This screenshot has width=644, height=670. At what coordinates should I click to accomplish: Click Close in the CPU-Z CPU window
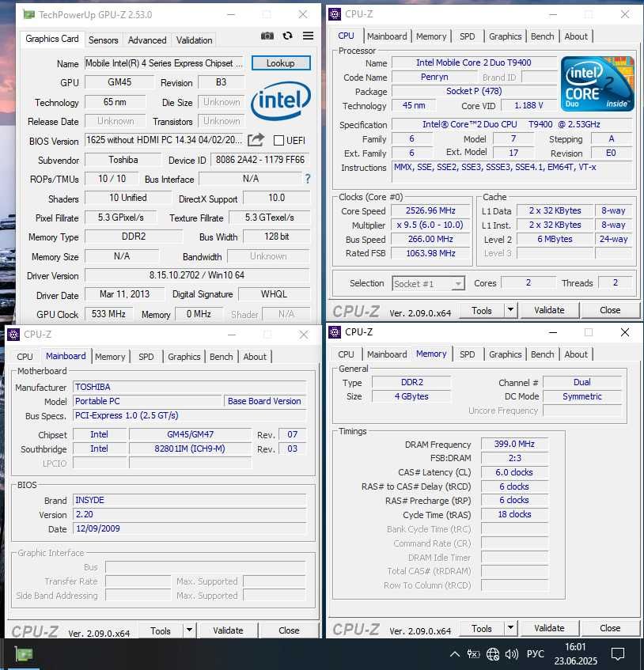610,310
